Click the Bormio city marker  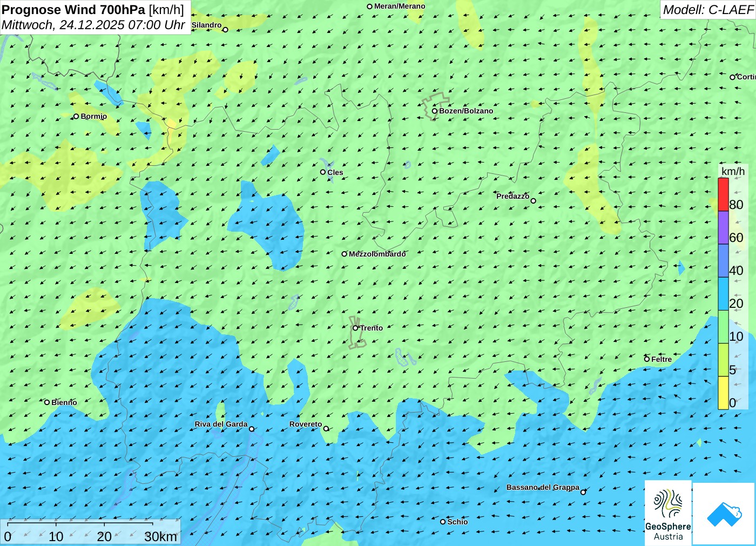click(76, 116)
